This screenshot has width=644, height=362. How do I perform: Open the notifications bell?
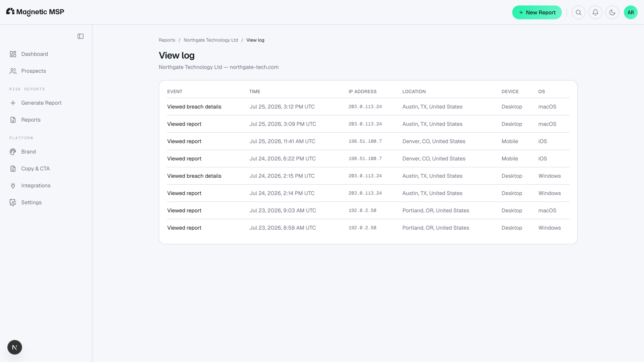point(595,12)
